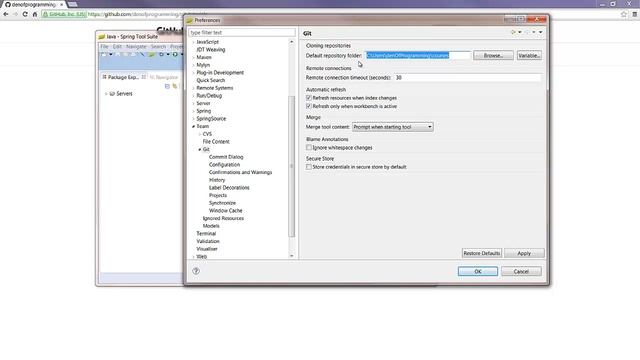Select Projects under Git

click(x=218, y=196)
